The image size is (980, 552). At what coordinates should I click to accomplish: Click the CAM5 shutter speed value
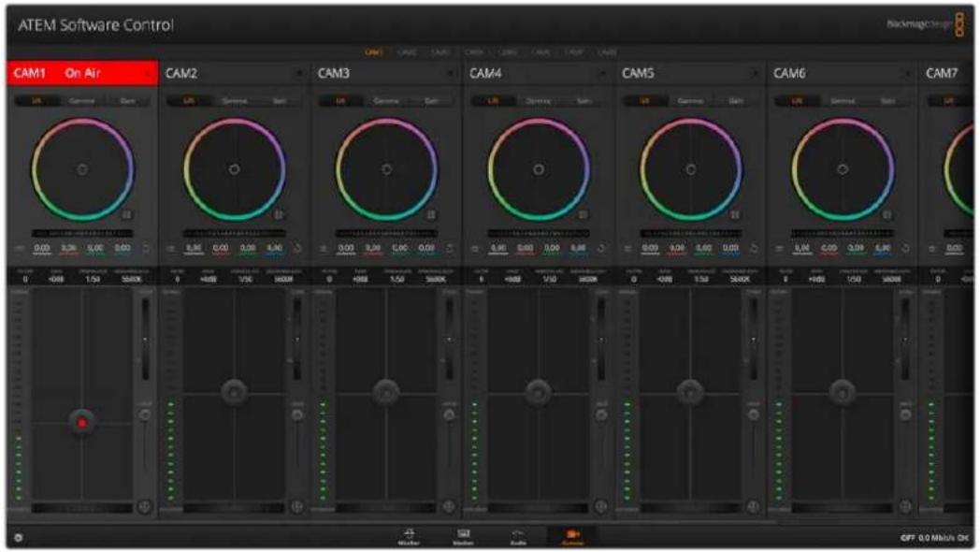tap(701, 280)
